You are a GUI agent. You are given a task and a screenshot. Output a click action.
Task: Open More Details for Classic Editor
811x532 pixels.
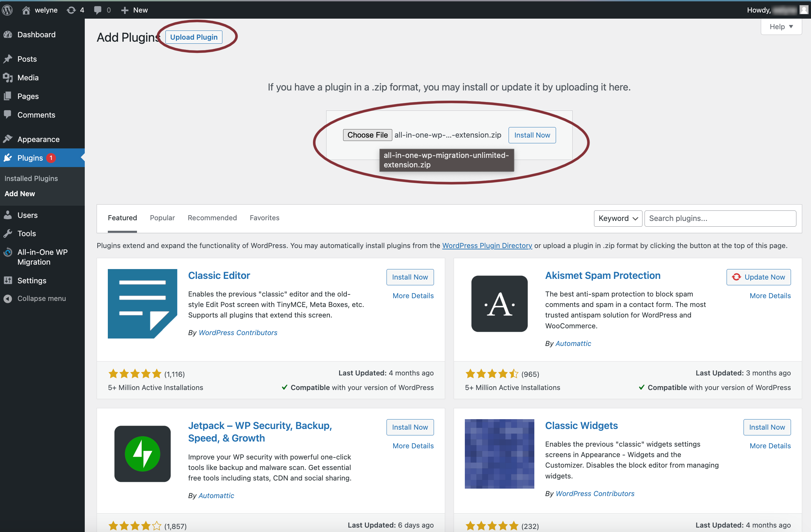[x=413, y=295]
